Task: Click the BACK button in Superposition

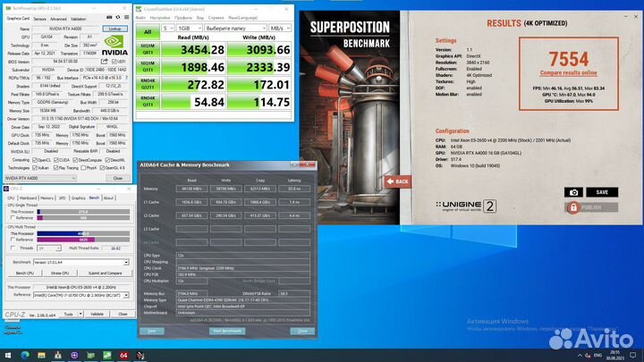Action: click(x=397, y=181)
